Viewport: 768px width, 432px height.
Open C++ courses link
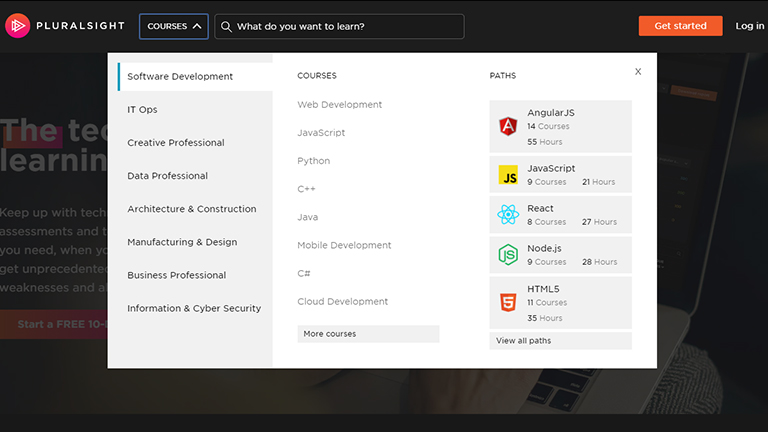306,189
